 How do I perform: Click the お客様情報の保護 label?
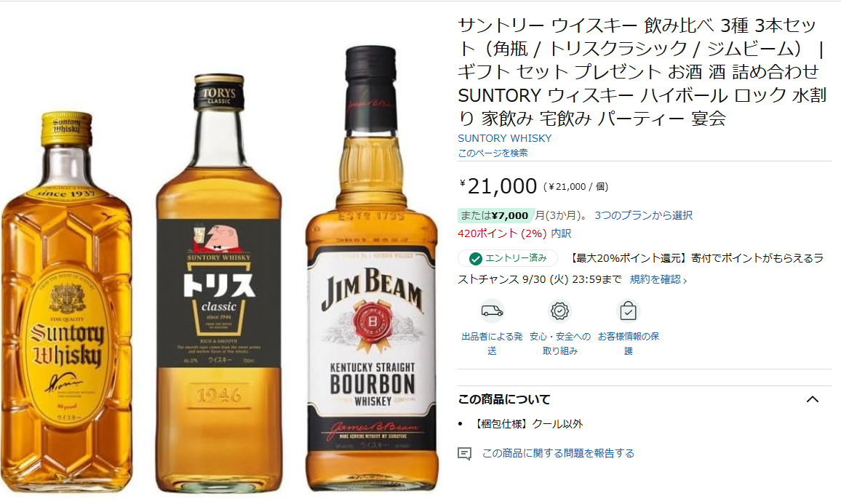[x=628, y=344]
